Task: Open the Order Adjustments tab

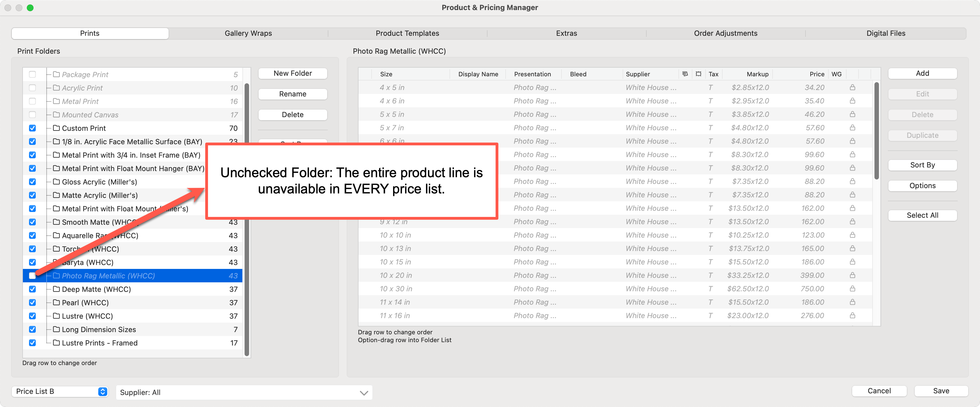Action: click(x=725, y=33)
